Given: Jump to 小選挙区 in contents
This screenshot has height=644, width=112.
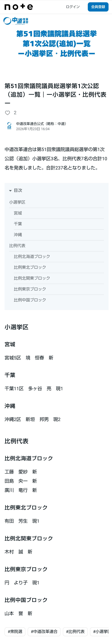Looking at the screenshot, I should coord(17,202).
